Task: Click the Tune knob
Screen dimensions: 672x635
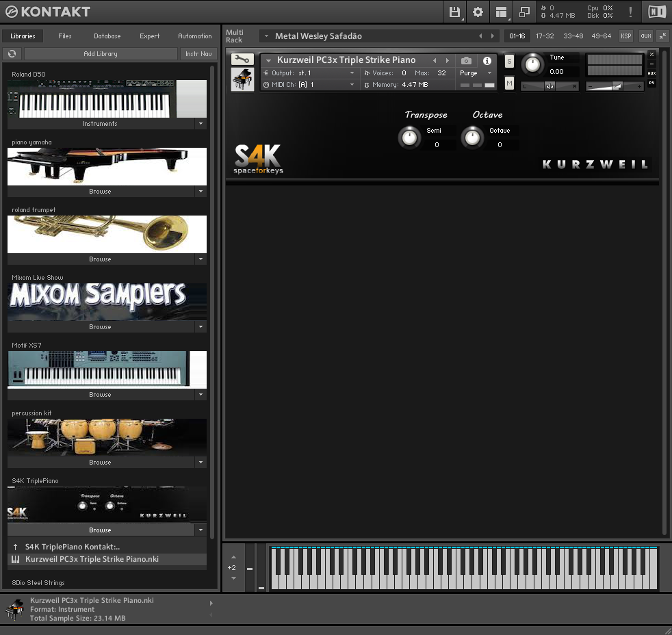Action: tap(532, 65)
